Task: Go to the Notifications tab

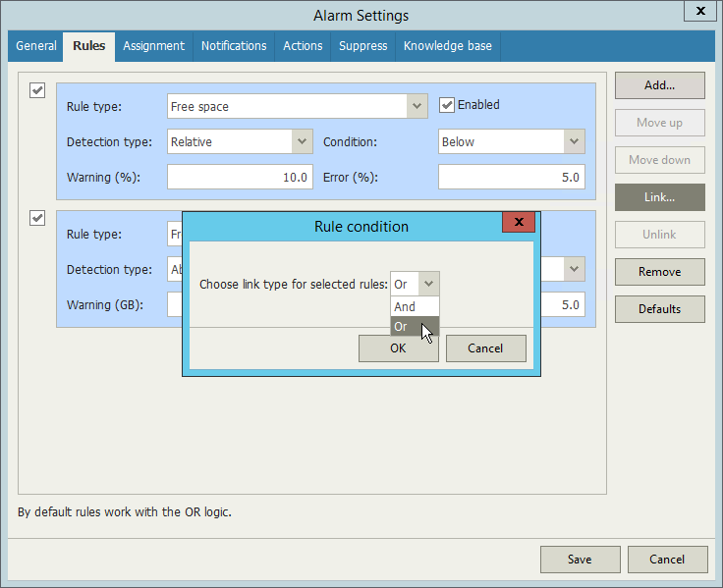Action: [234, 46]
